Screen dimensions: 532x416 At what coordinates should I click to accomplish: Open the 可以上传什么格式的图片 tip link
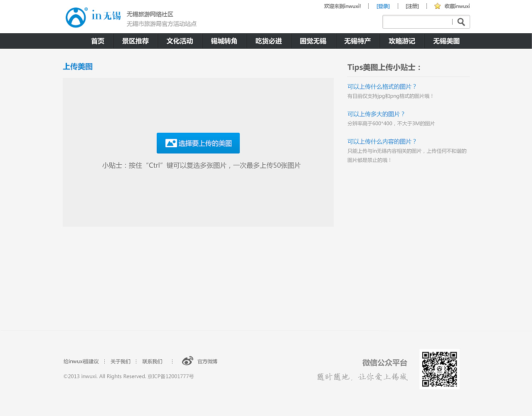tap(382, 86)
